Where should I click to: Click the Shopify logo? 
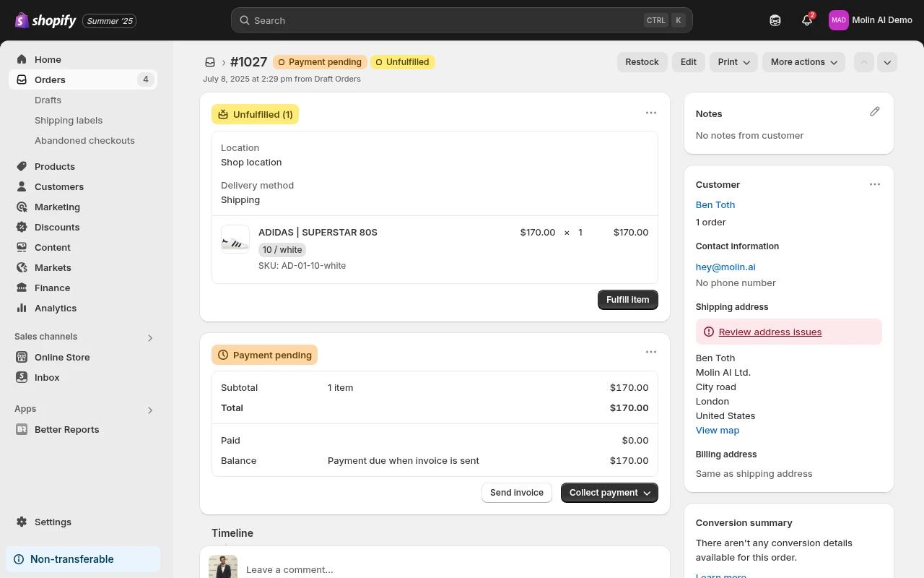45,20
